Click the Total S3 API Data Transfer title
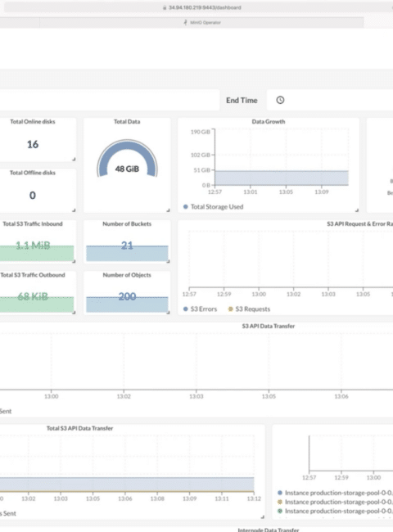Image resolution: width=393 pixels, height=532 pixels. click(x=79, y=428)
